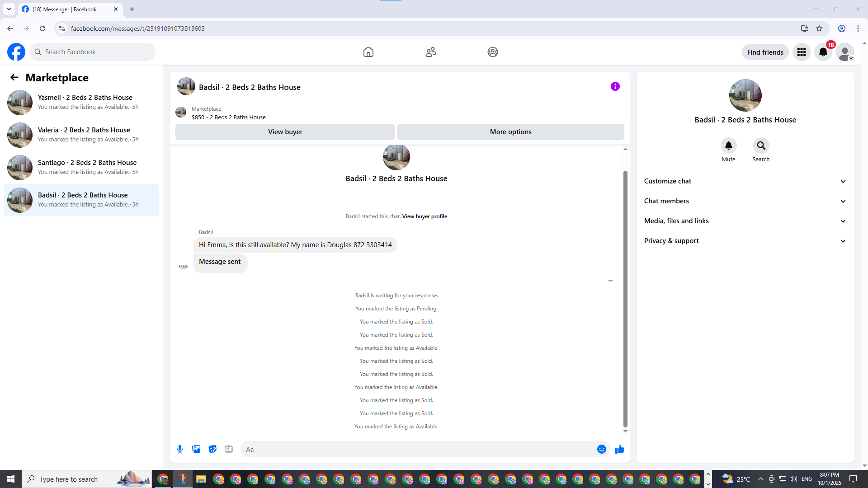
Task: Open the Chrome tab search dropdown
Action: tap(9, 9)
